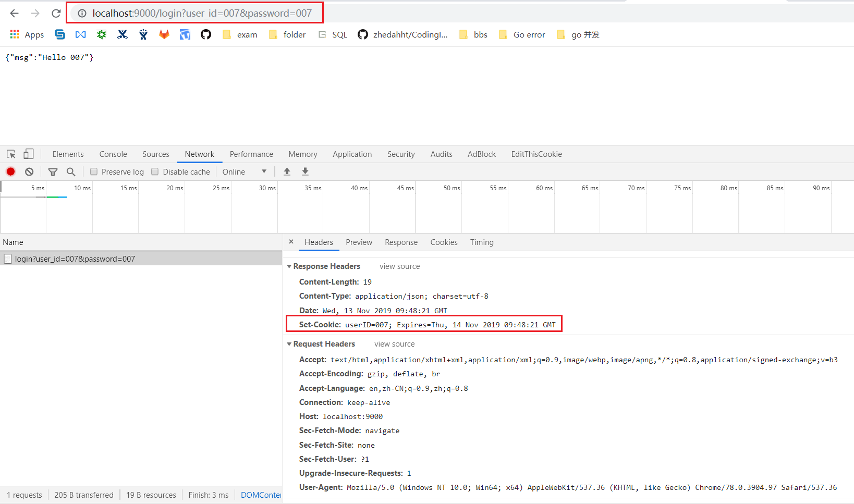
Task: Click the export HAR download icon
Action: click(306, 171)
